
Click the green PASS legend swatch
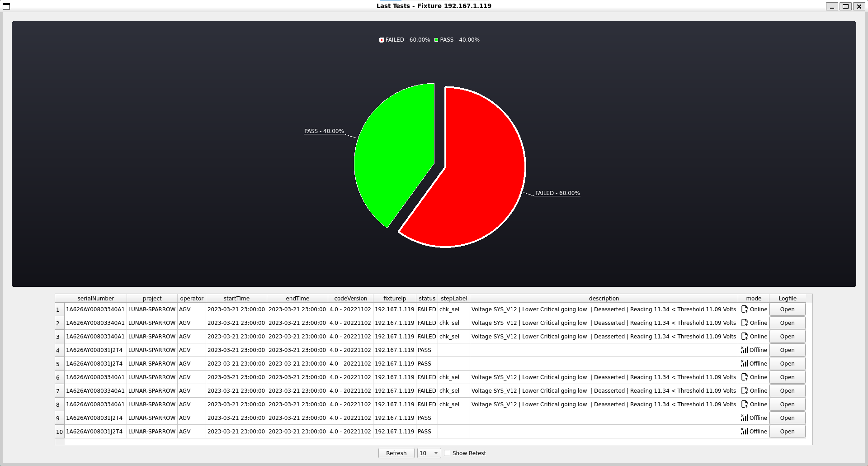click(x=436, y=40)
